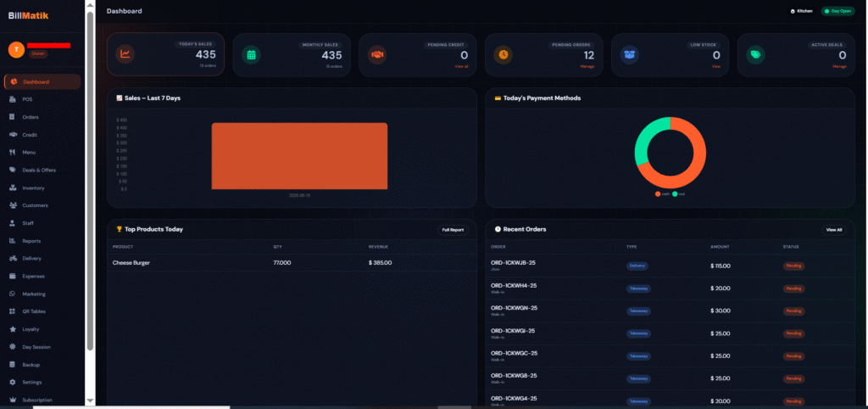Open the Reports menu item
This screenshot has height=409, width=868.
[31, 241]
